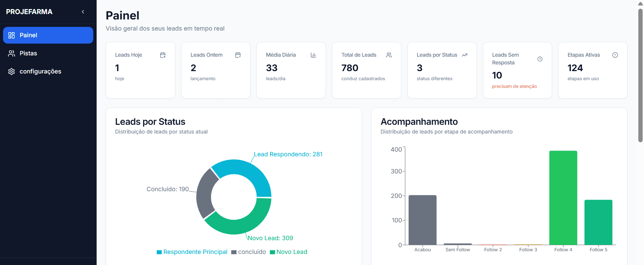Click the calendar icon on Leads Hoje card
Screen dimensions: 644x265
click(x=163, y=55)
